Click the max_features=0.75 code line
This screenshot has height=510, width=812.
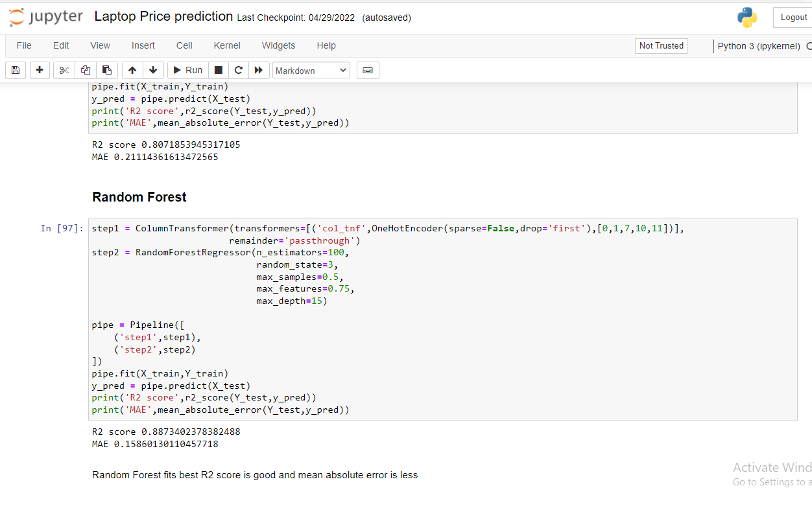pyautogui.click(x=305, y=288)
